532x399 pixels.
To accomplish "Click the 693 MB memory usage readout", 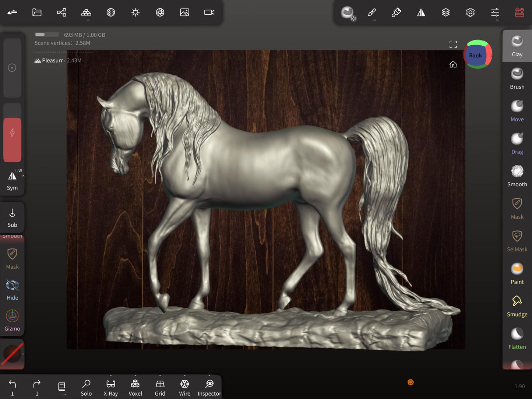I will pos(84,35).
